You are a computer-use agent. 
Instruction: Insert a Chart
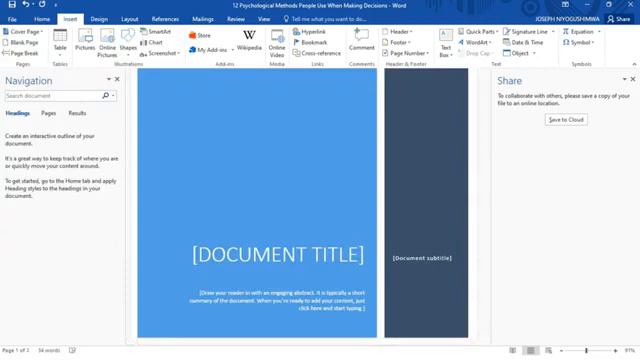click(x=151, y=42)
